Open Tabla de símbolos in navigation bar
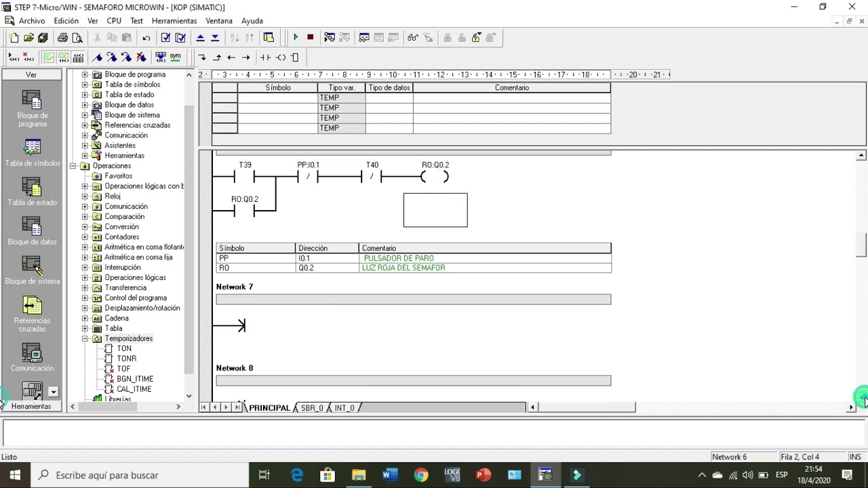This screenshot has height=488, width=868. 32,153
